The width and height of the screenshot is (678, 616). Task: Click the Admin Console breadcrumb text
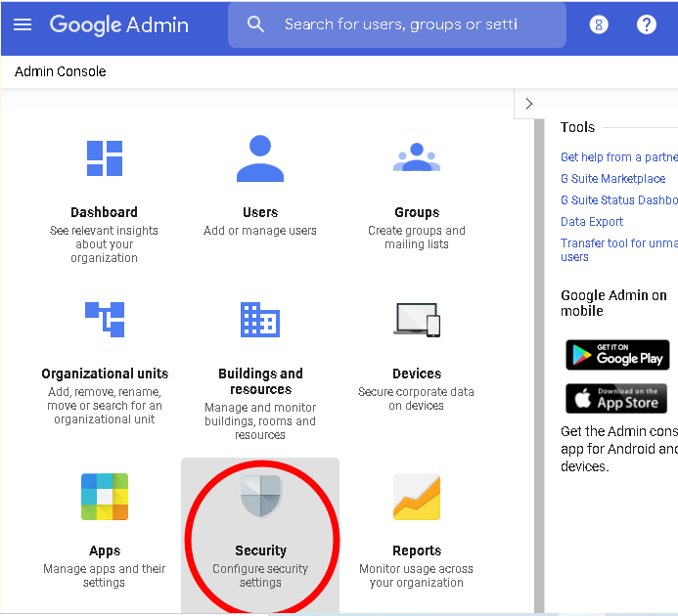(x=60, y=71)
